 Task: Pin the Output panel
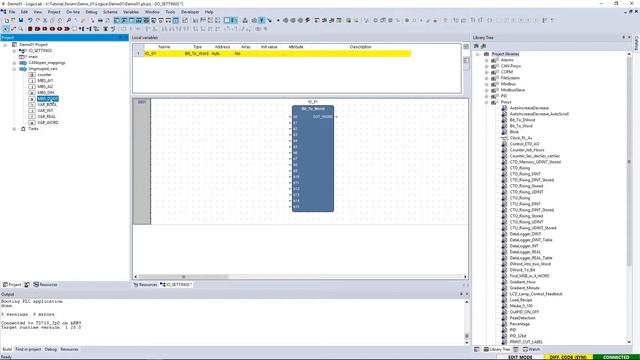[x=462, y=294]
